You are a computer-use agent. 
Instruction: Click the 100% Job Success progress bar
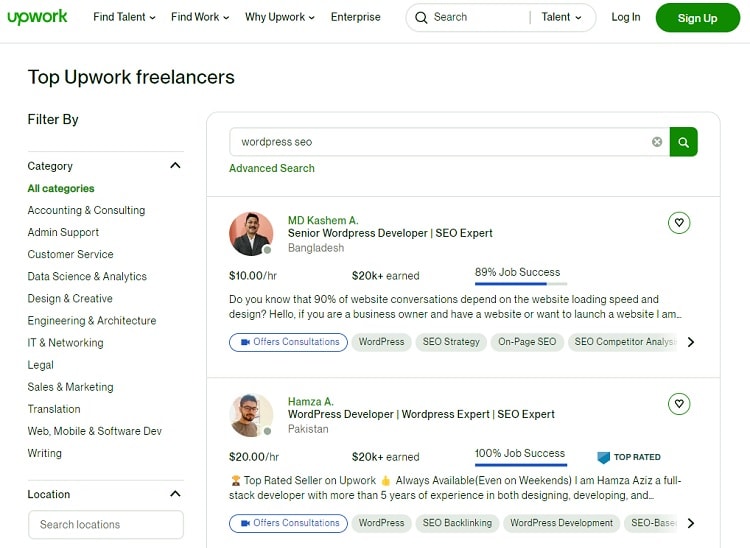[521, 464]
